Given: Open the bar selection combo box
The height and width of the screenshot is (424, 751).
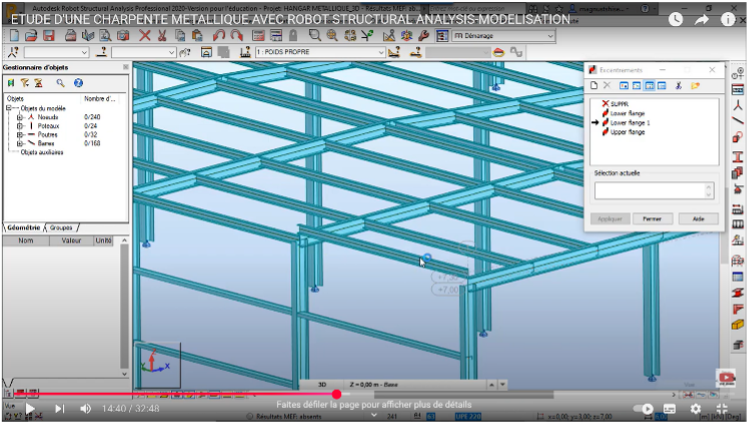Looking at the screenshot, I should (x=144, y=52).
